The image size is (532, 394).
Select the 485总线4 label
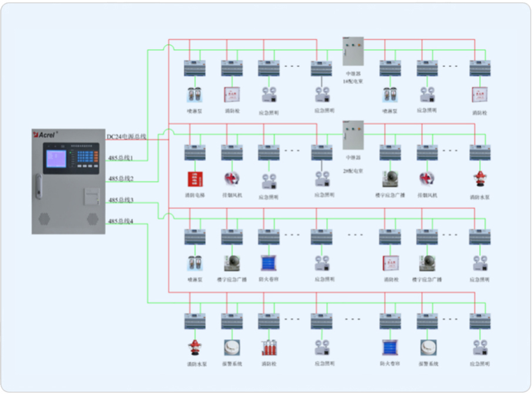121,221
